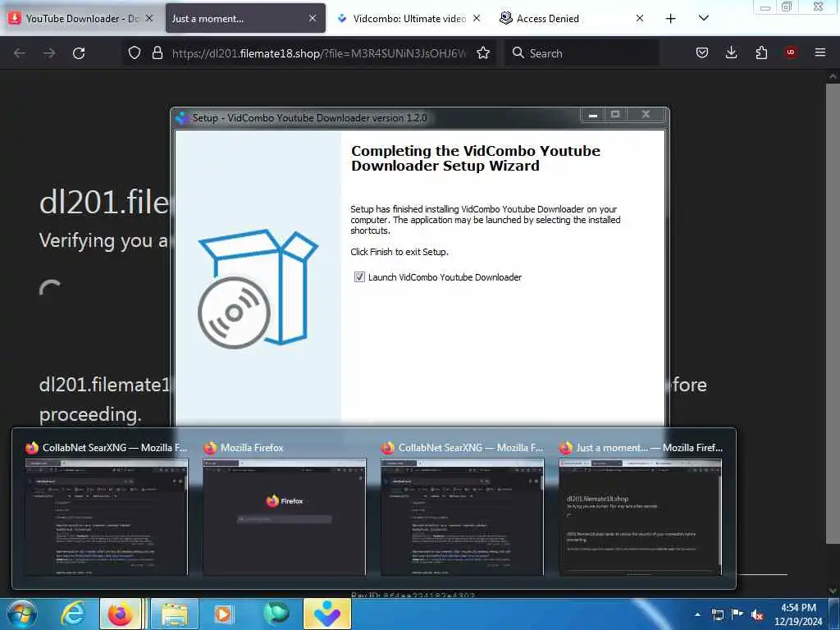Switch to the Access Denied tab
The height and width of the screenshot is (630, 840).
pyautogui.click(x=572, y=18)
